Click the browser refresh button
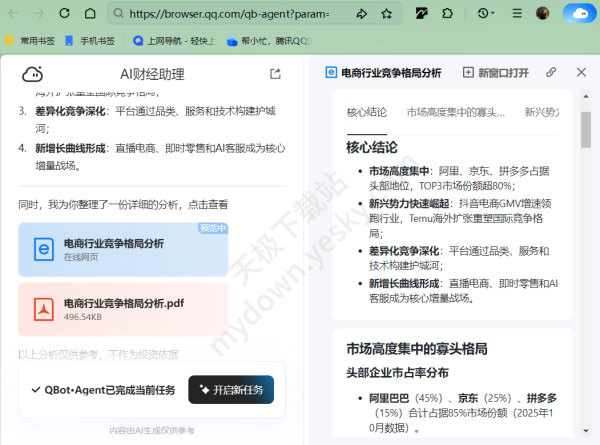600x445 pixels. pyautogui.click(x=64, y=14)
